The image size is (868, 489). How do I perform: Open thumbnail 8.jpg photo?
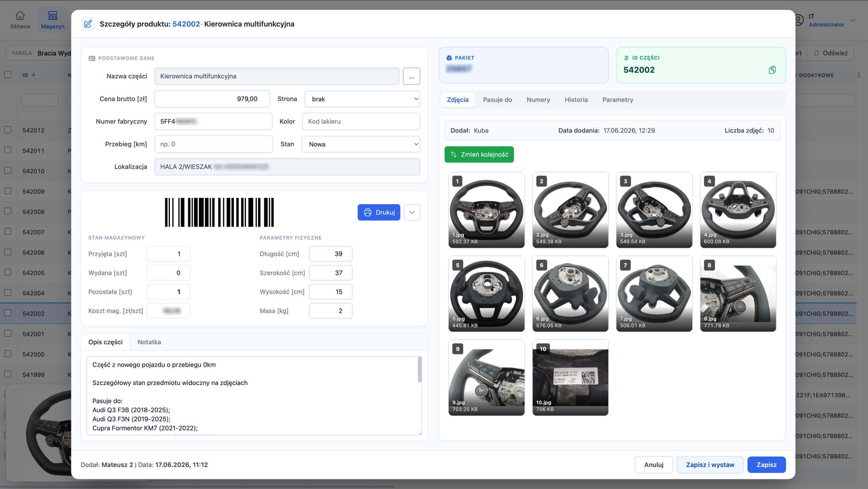coord(738,294)
